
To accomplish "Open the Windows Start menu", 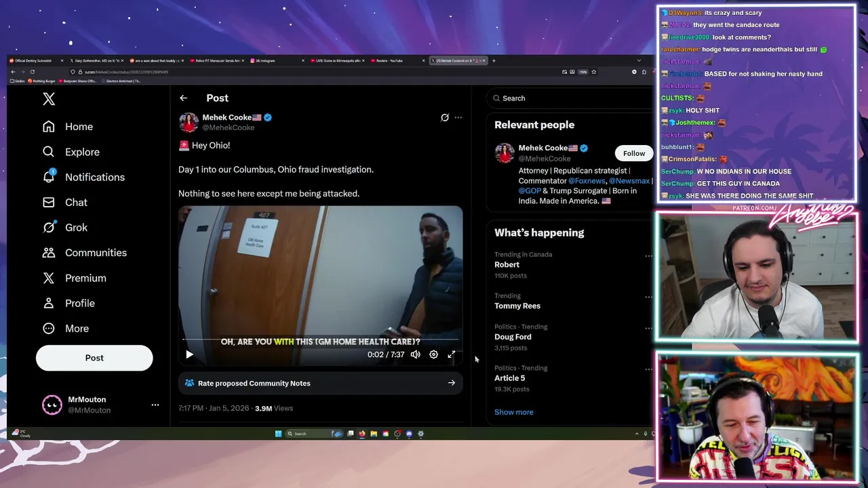I will 278,434.
